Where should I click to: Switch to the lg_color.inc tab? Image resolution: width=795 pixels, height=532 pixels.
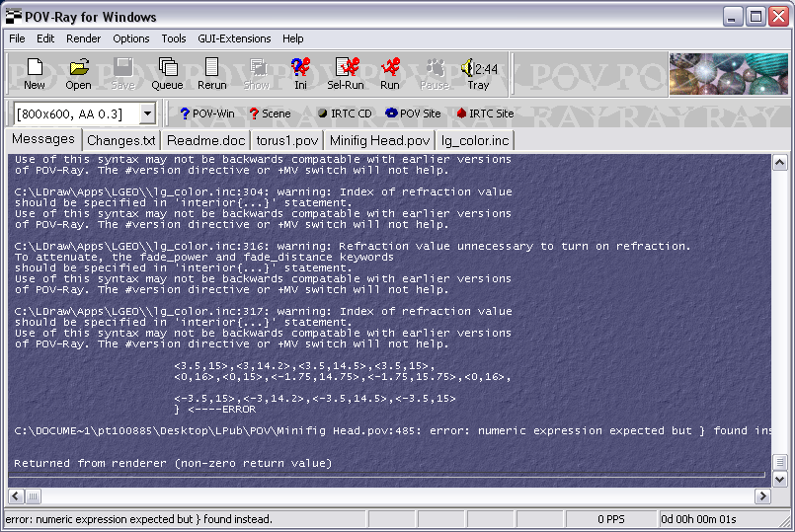click(x=475, y=140)
